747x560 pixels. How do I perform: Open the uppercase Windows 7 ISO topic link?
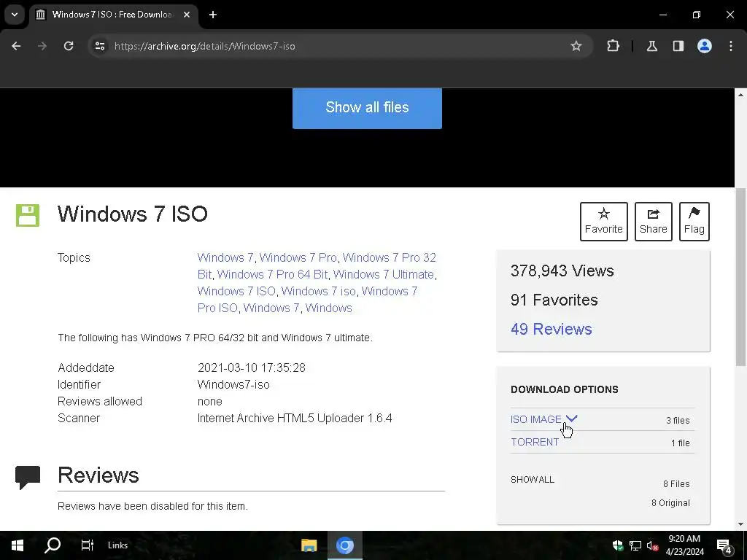pos(236,292)
